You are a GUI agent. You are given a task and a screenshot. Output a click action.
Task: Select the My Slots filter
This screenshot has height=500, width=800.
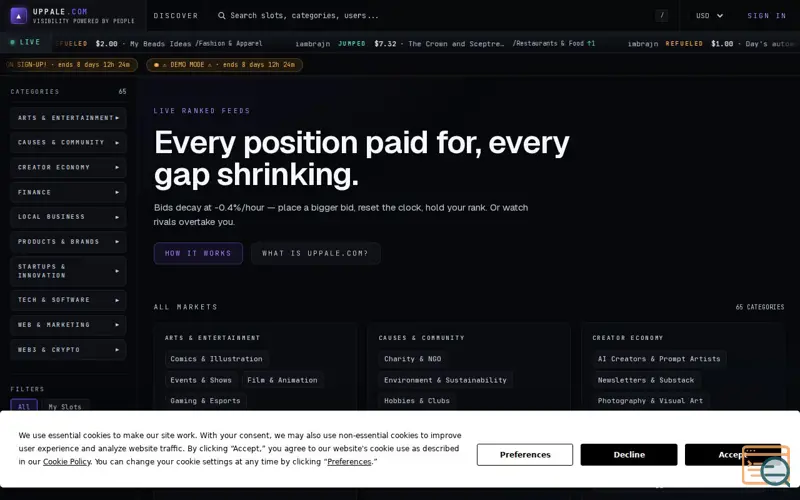click(x=65, y=406)
